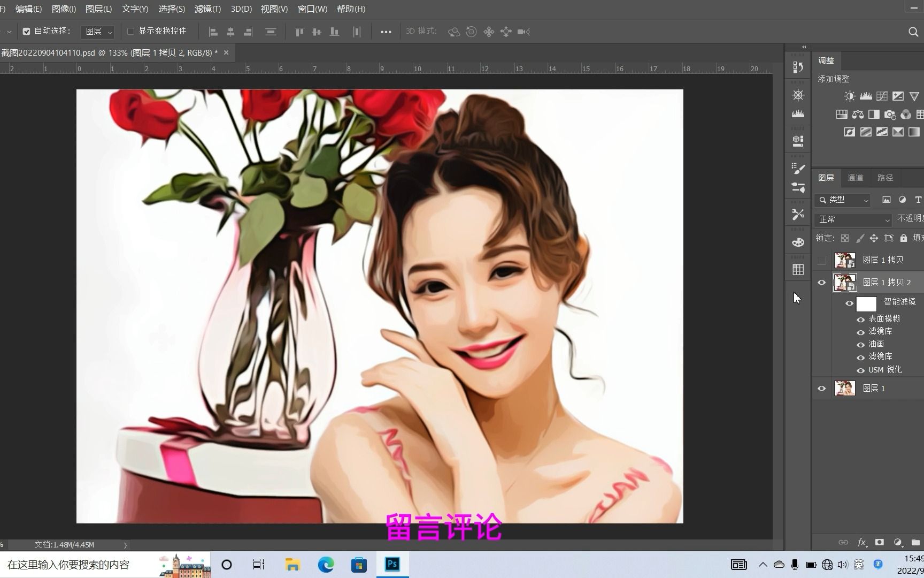Add a Levels adjustment layer
Viewport: 924px width, 578px height.
(866, 96)
